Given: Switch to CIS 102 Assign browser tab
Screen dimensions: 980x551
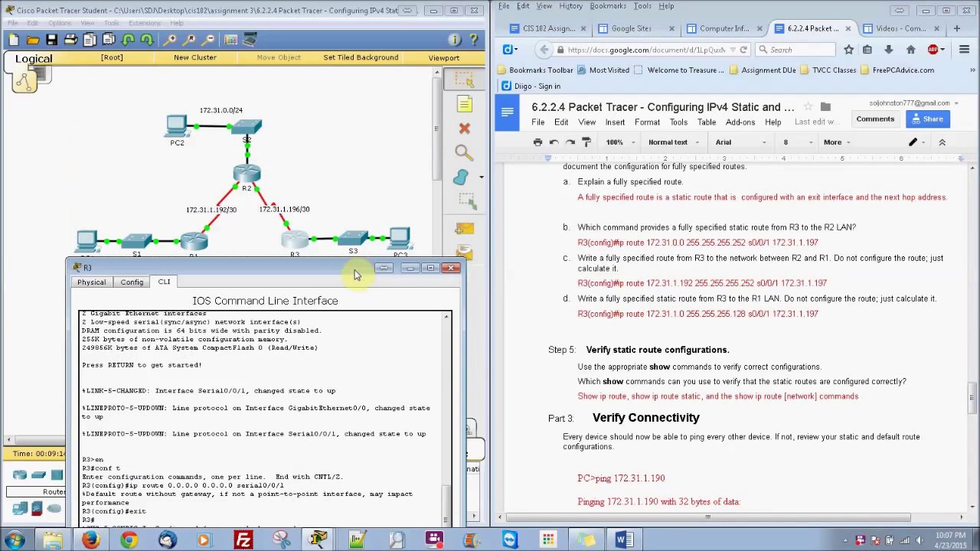Looking at the screenshot, I should pos(548,28).
